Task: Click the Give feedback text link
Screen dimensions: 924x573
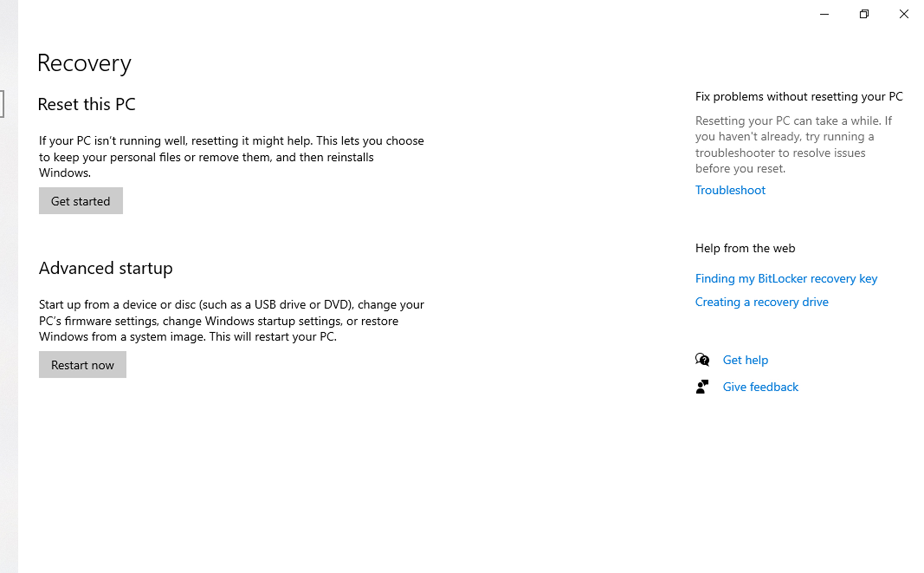Action: [760, 387]
